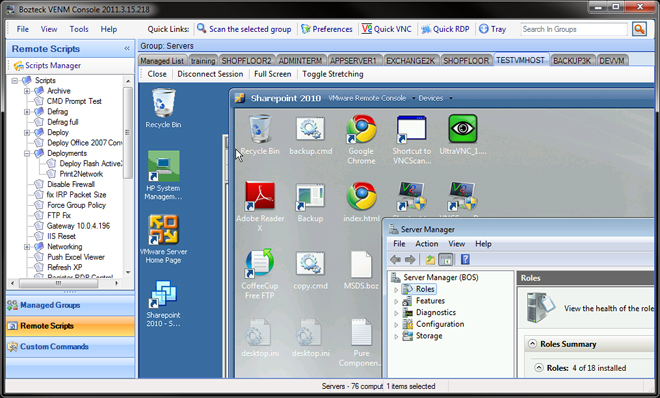Image resolution: width=660 pixels, height=398 pixels.
Task: Open Preferences quick link
Action: [x=327, y=29]
